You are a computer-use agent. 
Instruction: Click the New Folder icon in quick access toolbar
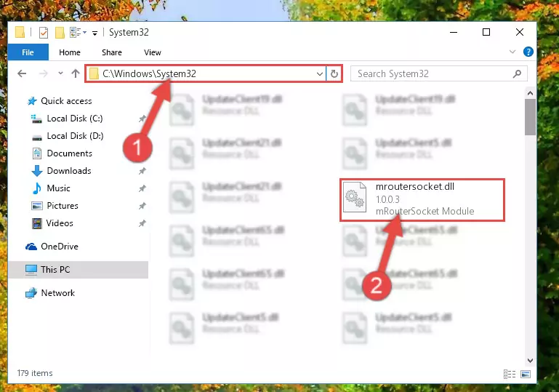pos(60,33)
